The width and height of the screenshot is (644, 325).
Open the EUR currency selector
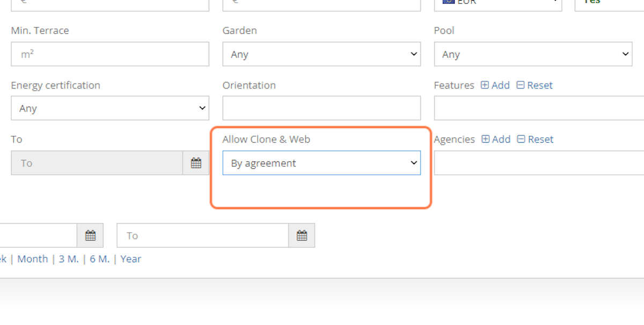[x=497, y=3]
